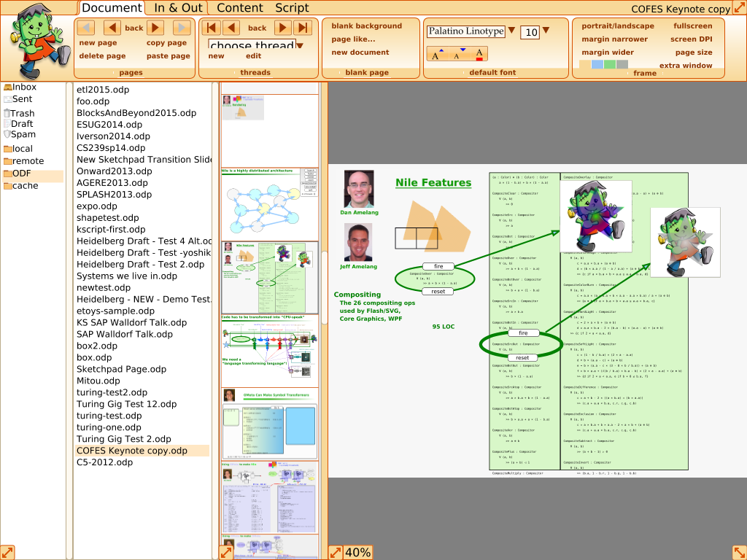Click expand arrow at bottom-right of page view
747x560 pixels.
pos(740,553)
